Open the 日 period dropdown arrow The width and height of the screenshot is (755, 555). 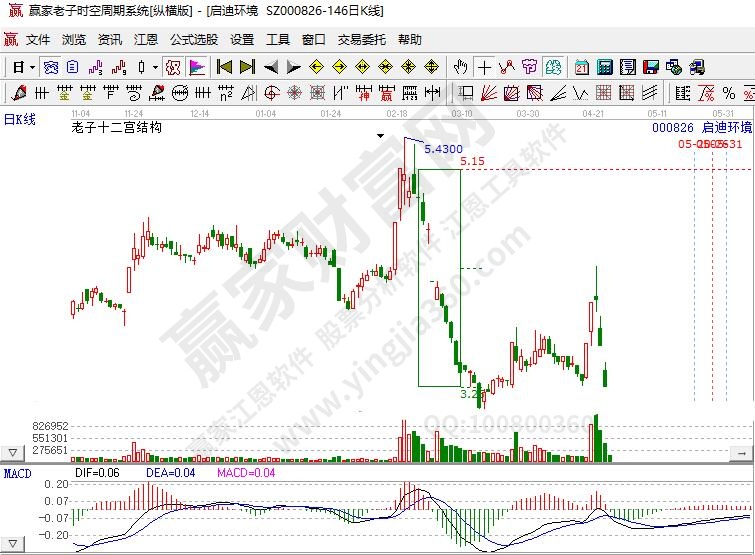click(32, 67)
